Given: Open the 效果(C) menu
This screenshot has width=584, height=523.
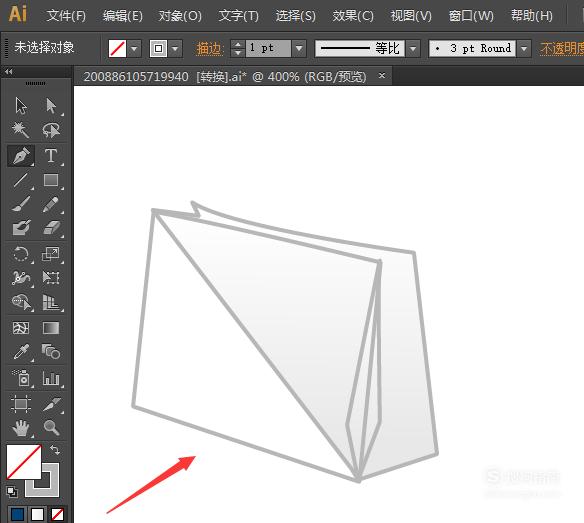Looking at the screenshot, I should coord(353,16).
